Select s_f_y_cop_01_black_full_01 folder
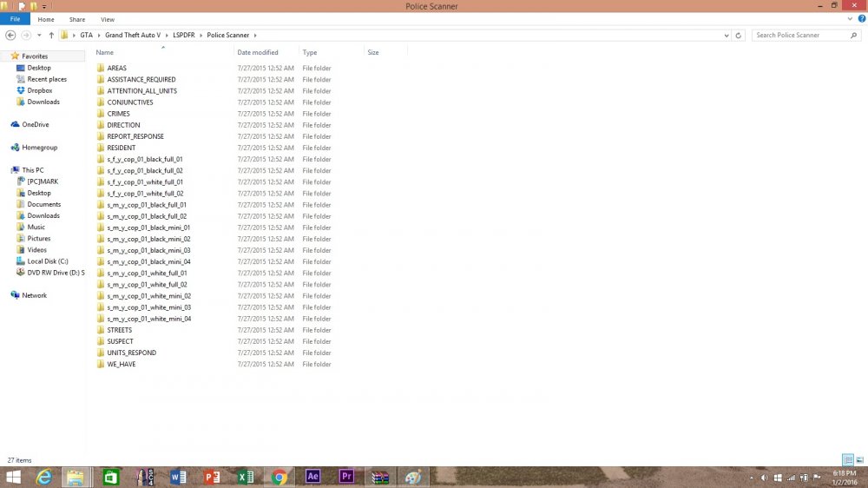The height and width of the screenshot is (488, 868). coord(144,159)
